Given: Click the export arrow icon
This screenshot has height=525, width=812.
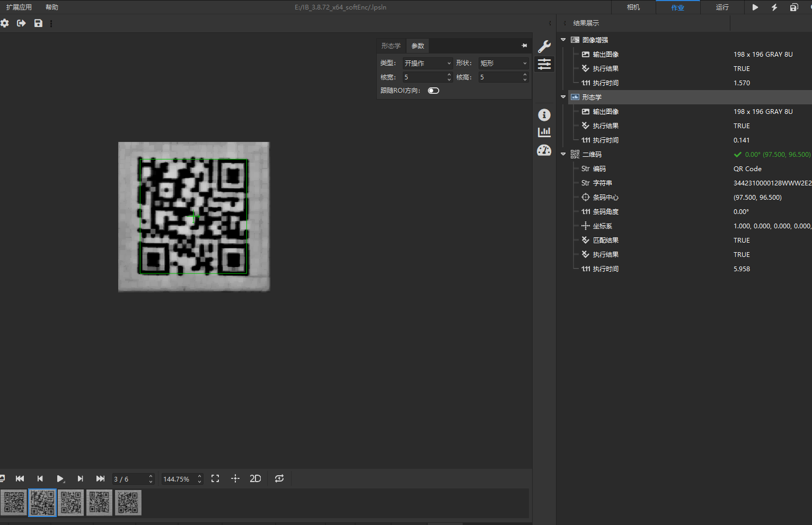Looking at the screenshot, I should pyautogui.click(x=21, y=23).
